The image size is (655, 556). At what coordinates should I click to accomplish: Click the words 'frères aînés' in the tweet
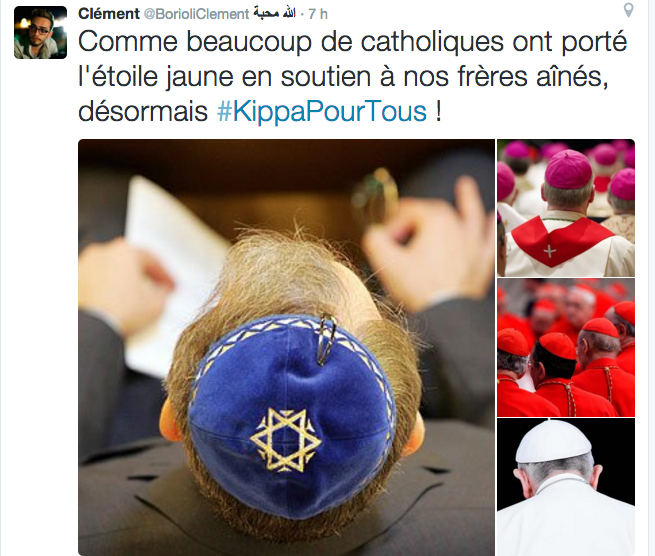533,77
